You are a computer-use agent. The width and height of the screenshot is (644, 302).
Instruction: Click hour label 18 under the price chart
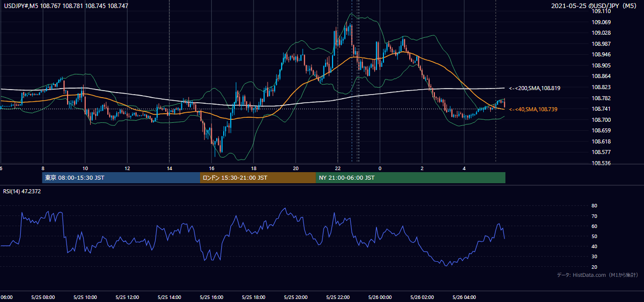pos(254,169)
